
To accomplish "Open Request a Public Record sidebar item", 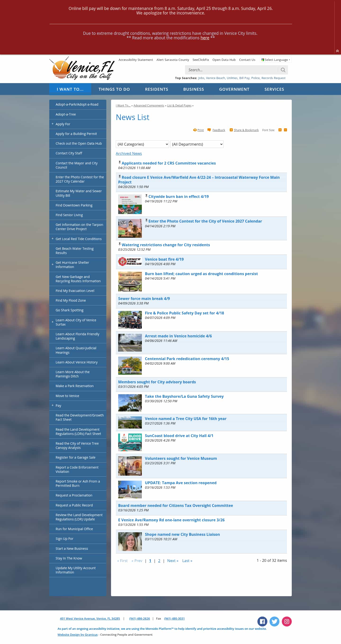I will (x=78, y=505).
